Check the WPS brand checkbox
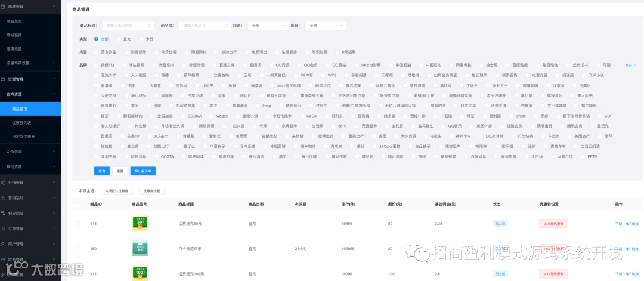The height and width of the screenshot is (281, 644). (x=323, y=75)
